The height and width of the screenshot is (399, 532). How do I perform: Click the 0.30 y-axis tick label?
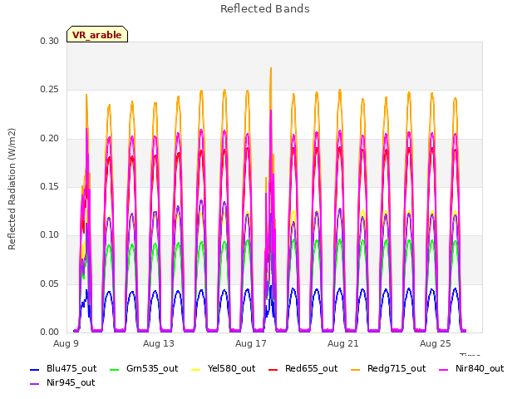click(49, 41)
